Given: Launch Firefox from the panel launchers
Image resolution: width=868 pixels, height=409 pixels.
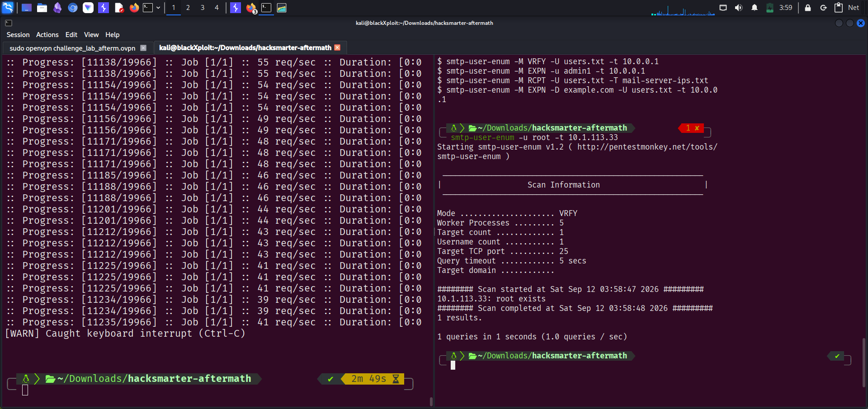Looking at the screenshot, I should pos(134,8).
